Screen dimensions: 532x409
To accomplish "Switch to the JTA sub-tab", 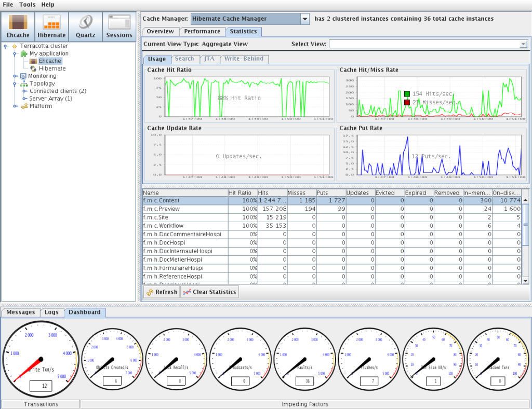I will (209, 59).
